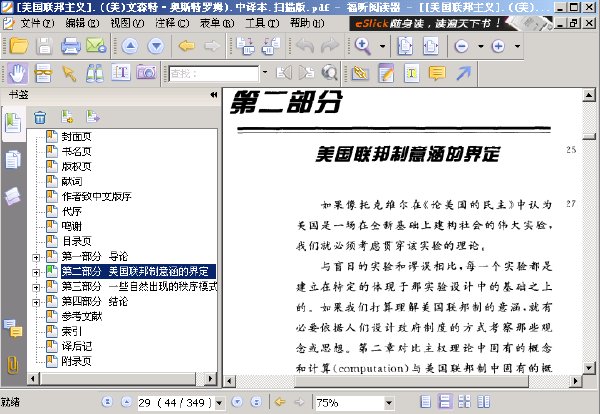Delete bookmark with the trash icon
Screen dimensions: 600x414
(x=40, y=117)
